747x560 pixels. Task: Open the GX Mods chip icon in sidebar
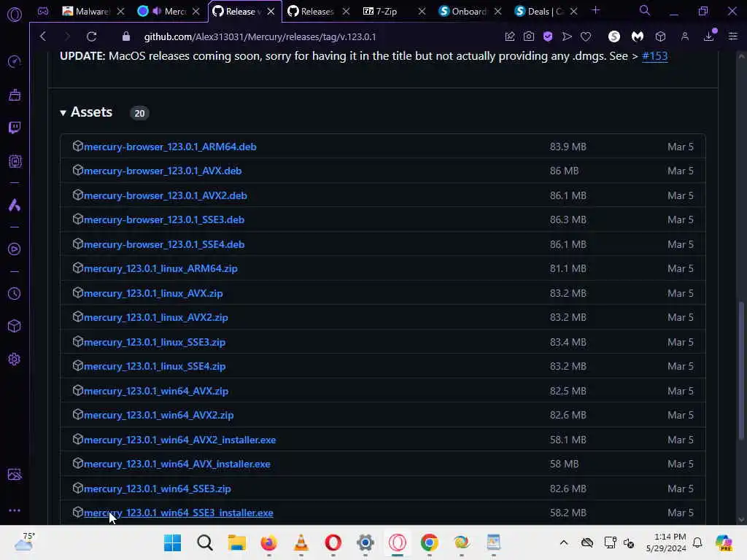click(15, 161)
